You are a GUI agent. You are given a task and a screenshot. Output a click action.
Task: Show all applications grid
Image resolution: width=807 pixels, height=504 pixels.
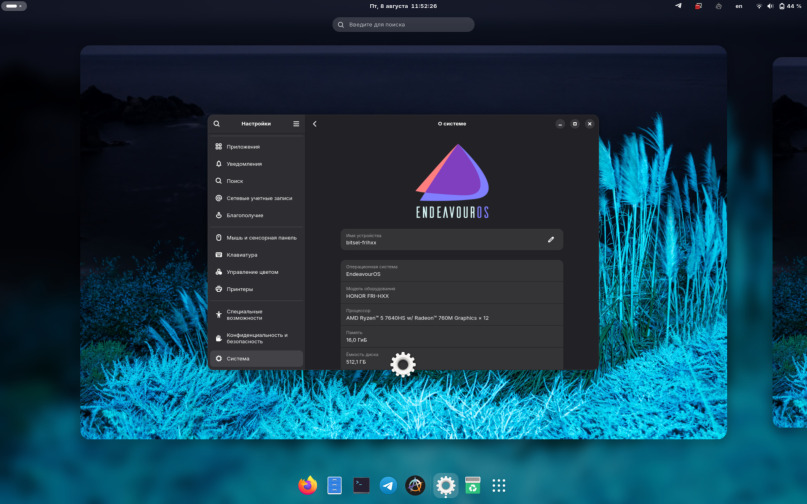click(499, 485)
